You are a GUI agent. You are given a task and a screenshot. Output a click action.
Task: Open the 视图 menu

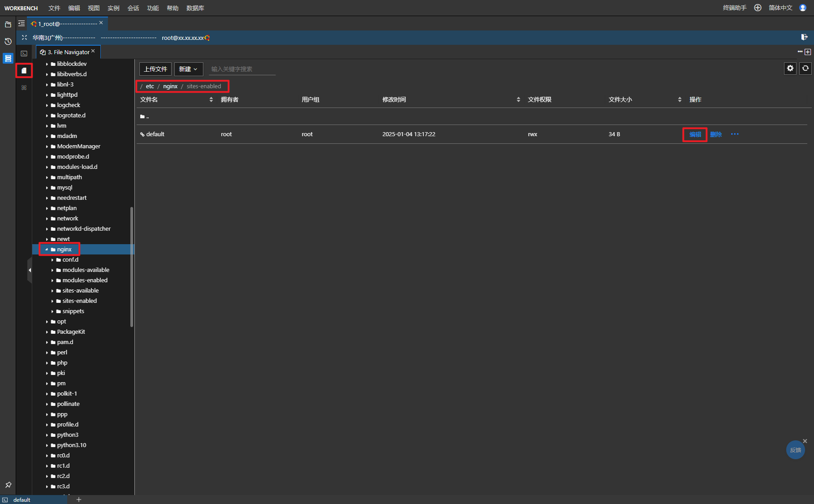point(94,8)
